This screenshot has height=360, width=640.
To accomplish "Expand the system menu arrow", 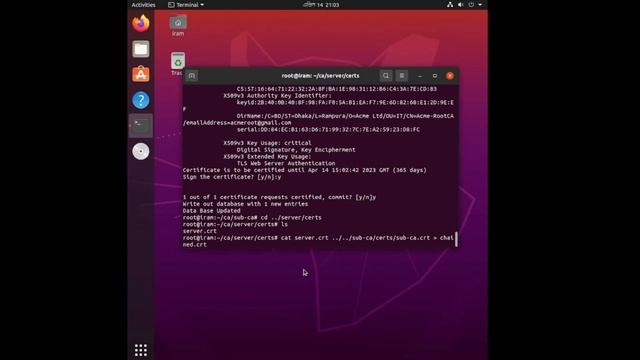I will point(480,5).
